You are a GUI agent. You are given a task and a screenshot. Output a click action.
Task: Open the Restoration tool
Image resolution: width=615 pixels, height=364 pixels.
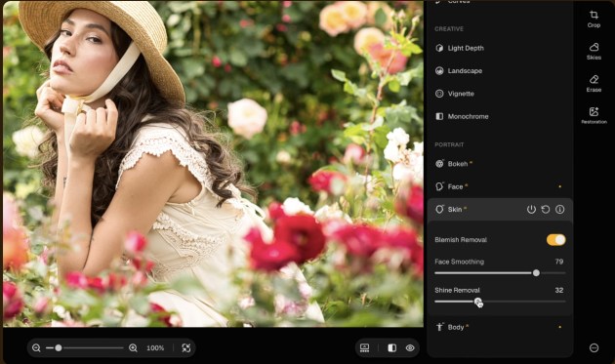tap(594, 115)
